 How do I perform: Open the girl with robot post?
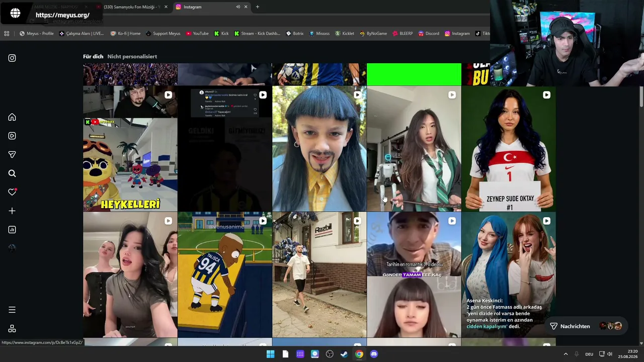pyautogui.click(x=414, y=149)
